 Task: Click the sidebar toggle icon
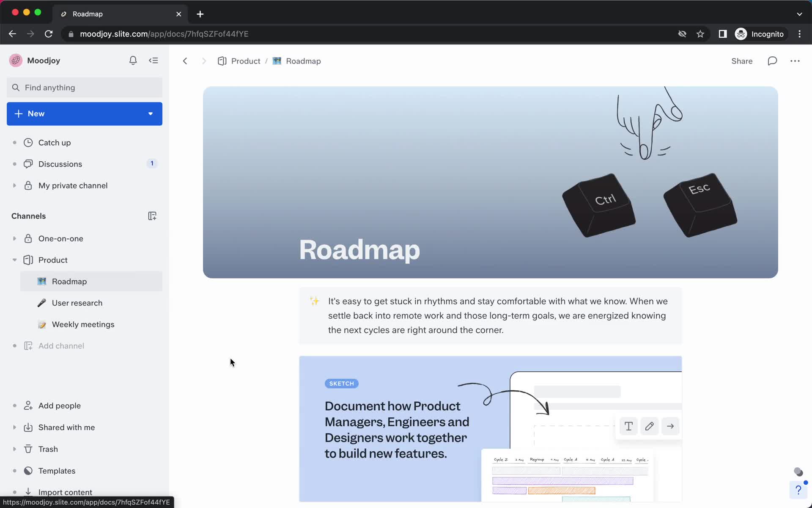(x=154, y=60)
